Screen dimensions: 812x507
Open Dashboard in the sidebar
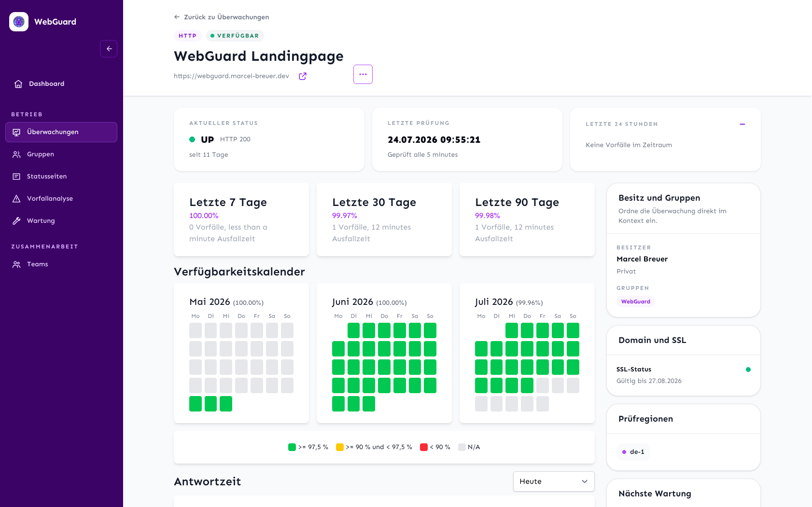(x=61, y=84)
